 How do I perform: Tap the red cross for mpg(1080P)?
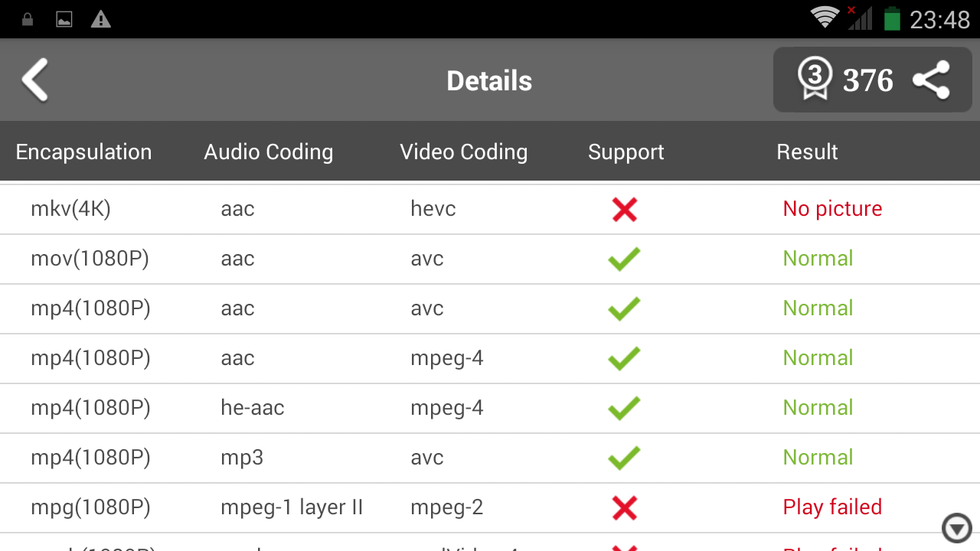[624, 507]
